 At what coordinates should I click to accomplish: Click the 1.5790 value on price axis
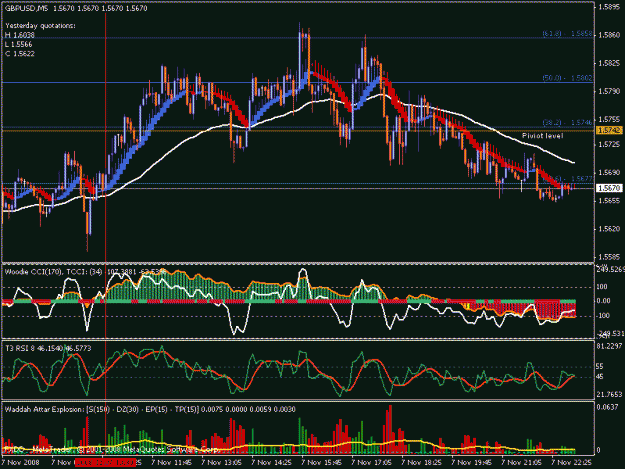click(609, 91)
